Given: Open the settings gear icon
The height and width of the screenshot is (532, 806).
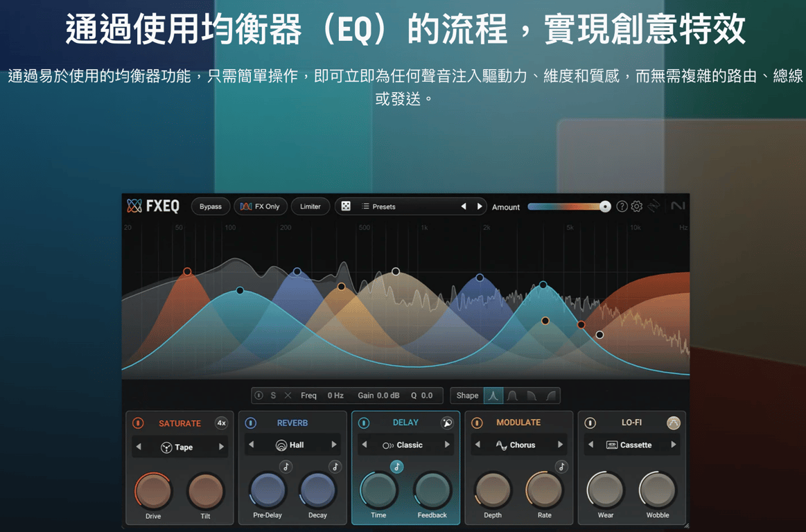Looking at the screenshot, I should tap(636, 206).
